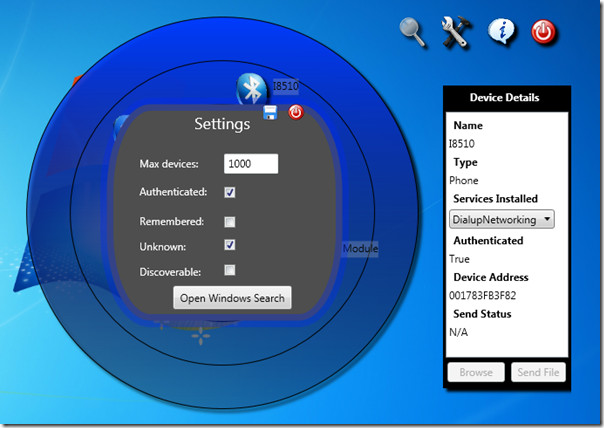Click the Settings title text
This screenshot has width=604, height=428.
pos(222,124)
